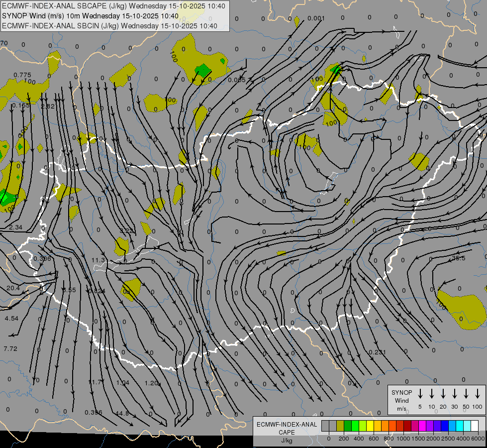Click the map value 5.55

point(69,290)
